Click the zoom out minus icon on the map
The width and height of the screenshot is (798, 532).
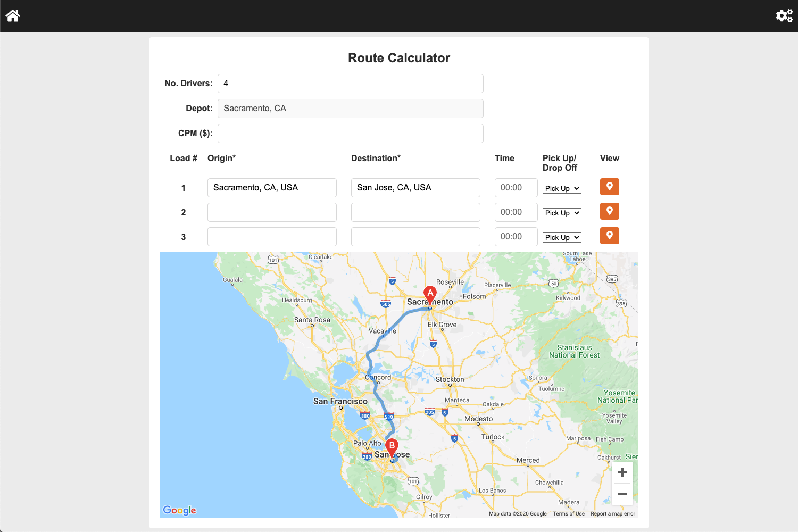click(x=622, y=494)
